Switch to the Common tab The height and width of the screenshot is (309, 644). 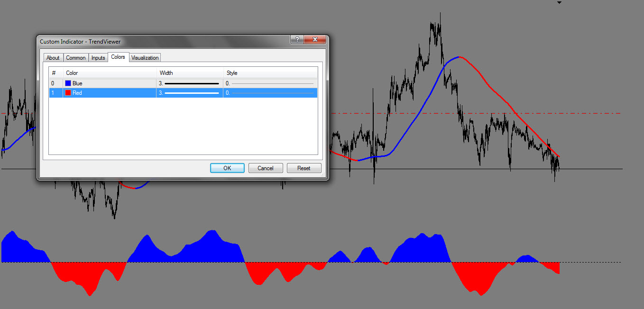pos(76,58)
